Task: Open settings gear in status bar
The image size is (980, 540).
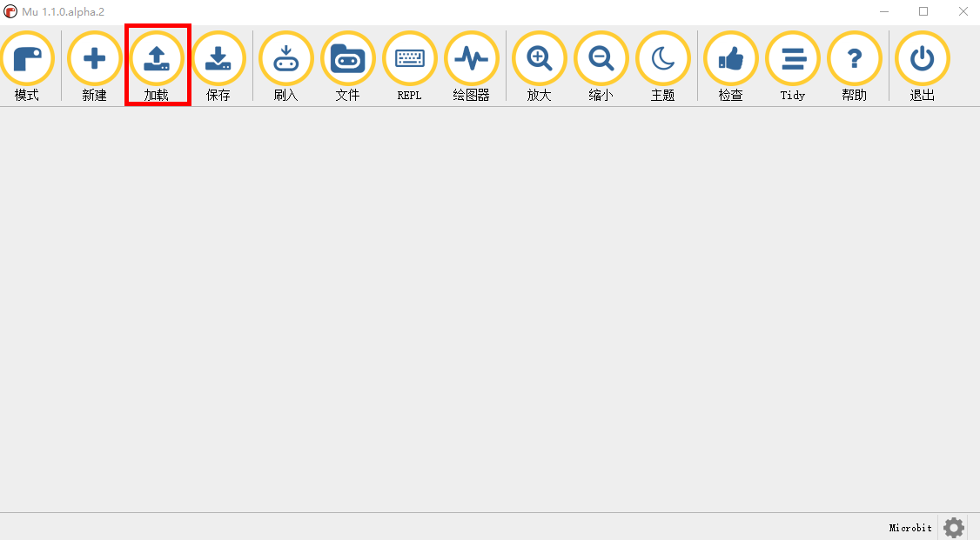Action: 954,528
